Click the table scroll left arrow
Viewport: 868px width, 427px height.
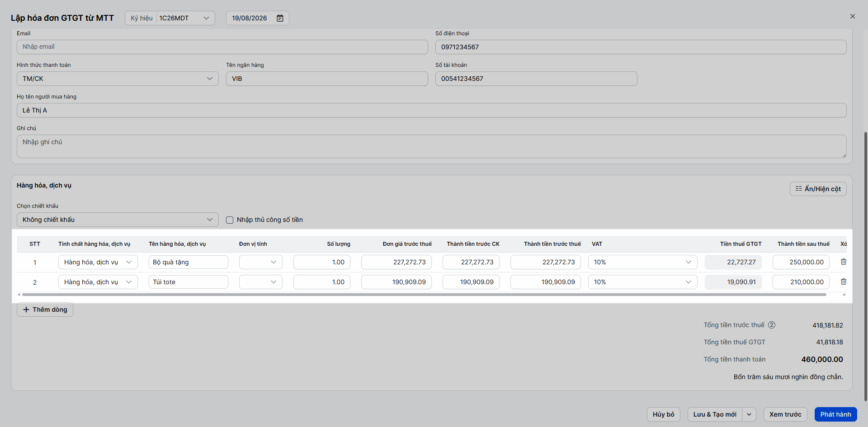(19, 295)
